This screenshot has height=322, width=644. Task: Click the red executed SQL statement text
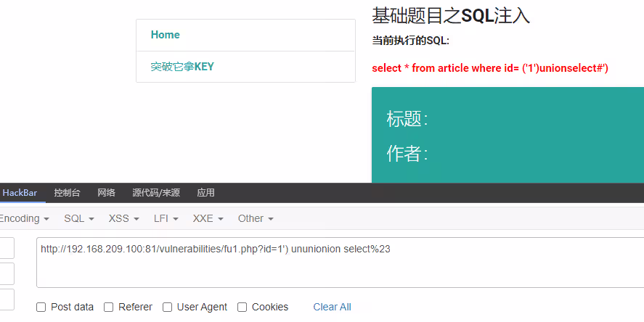[x=489, y=68]
